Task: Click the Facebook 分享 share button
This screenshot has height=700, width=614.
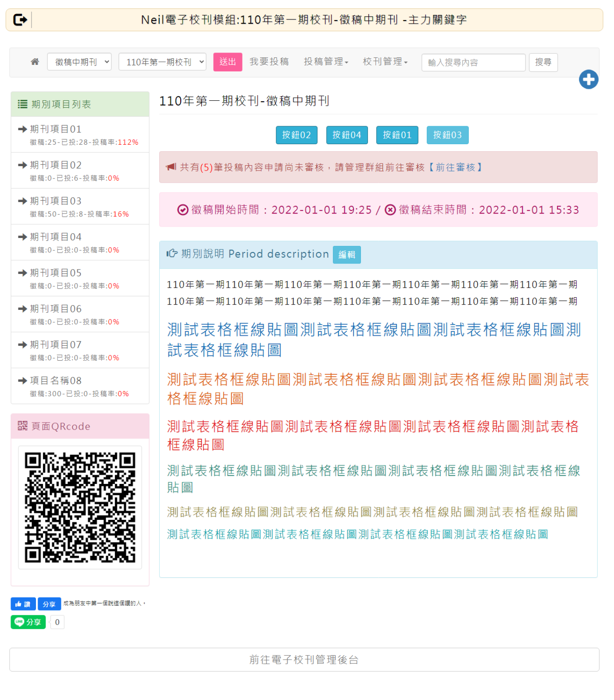Action: pyautogui.click(x=49, y=604)
